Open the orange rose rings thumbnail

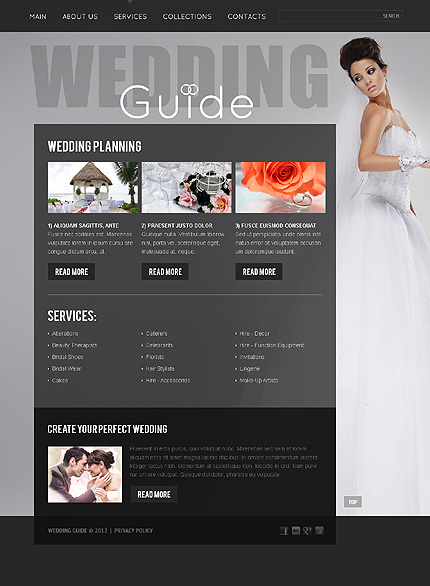[x=281, y=187]
